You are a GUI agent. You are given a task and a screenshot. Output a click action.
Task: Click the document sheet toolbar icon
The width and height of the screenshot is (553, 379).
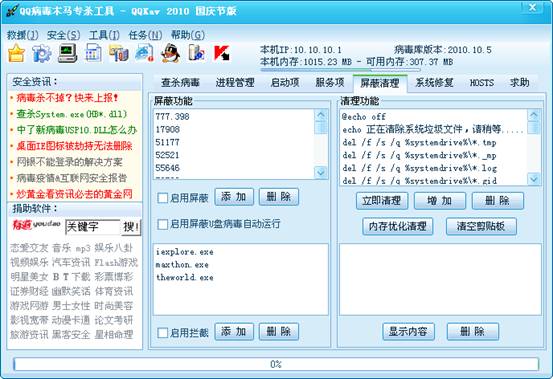(93, 53)
